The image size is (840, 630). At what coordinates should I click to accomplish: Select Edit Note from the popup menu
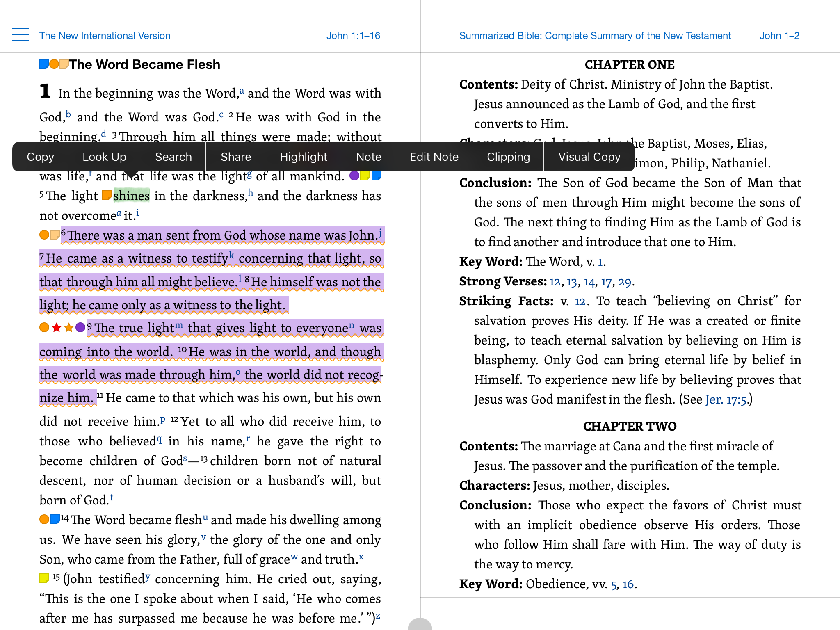[x=434, y=157]
